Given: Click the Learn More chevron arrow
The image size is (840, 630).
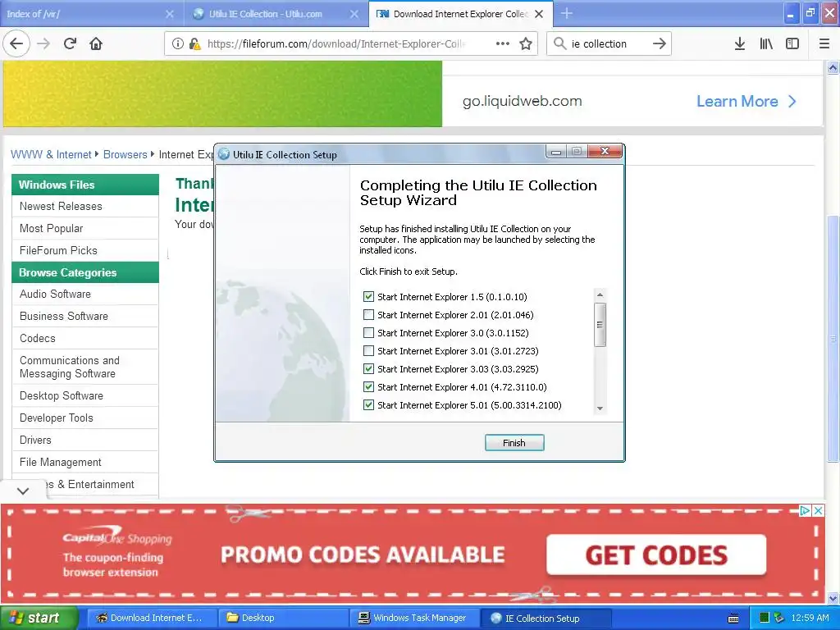Looking at the screenshot, I should [792, 101].
